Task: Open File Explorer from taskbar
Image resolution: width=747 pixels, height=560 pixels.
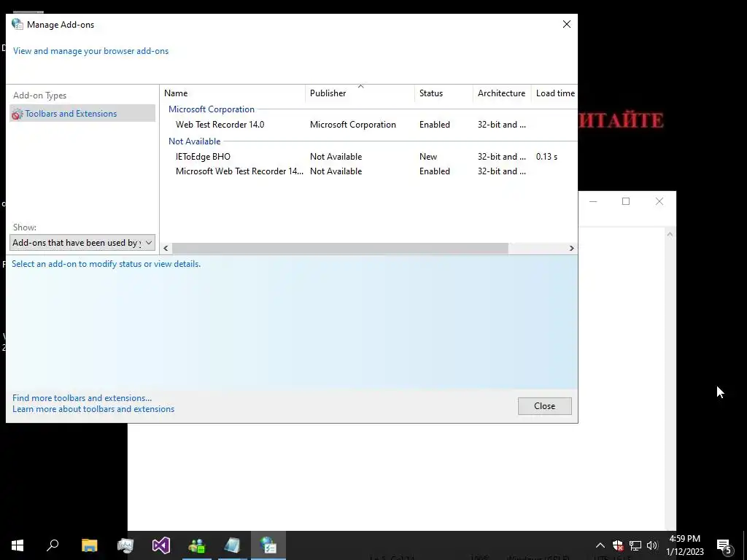Action: [89, 545]
